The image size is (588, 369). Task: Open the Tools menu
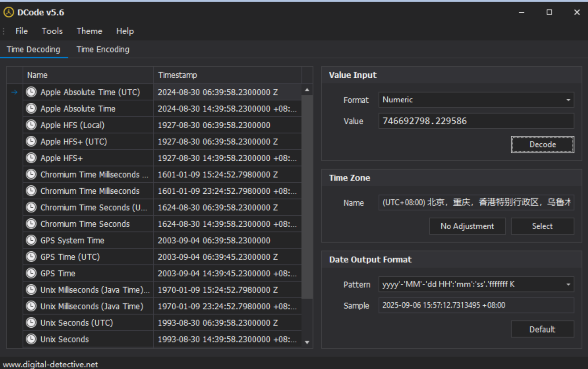[x=52, y=31]
